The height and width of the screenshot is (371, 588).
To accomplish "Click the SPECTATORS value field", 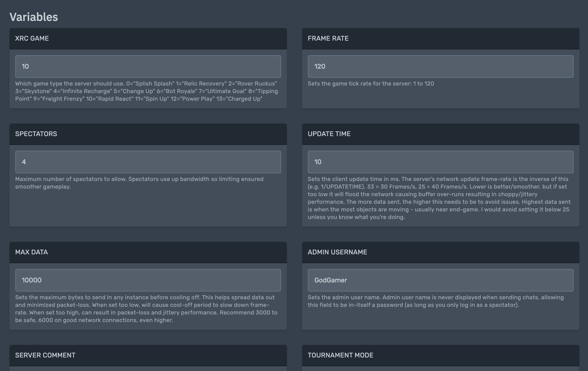I will tap(148, 162).
